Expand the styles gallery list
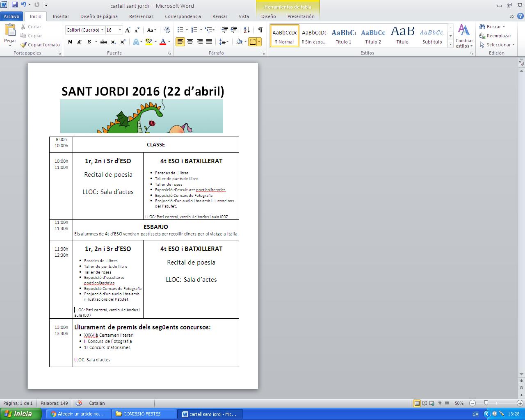The width and height of the screenshot is (525, 420). (x=450, y=44)
